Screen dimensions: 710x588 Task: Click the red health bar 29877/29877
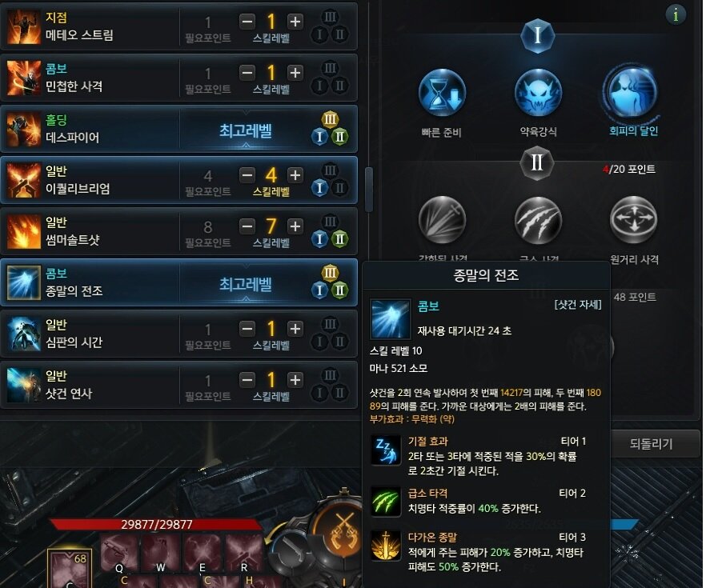(x=156, y=524)
